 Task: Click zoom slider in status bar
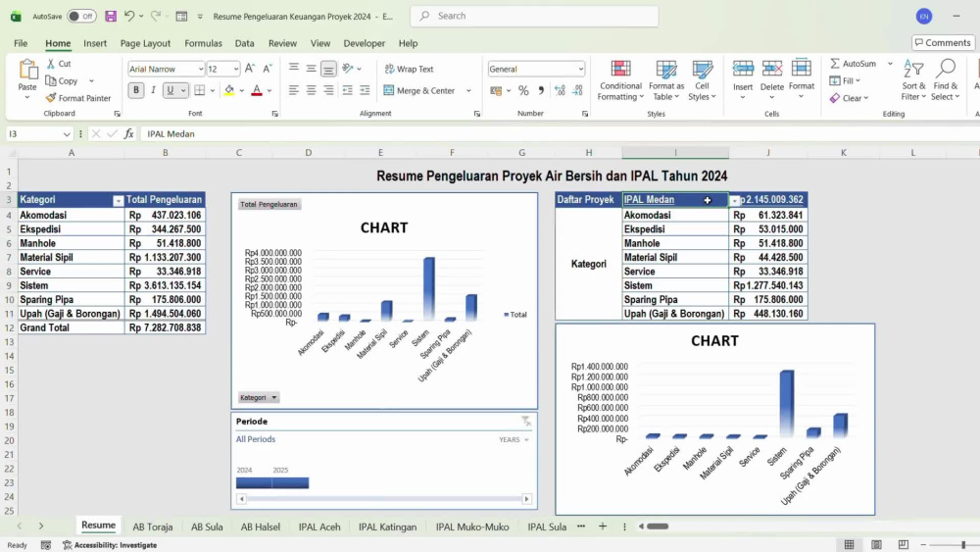(x=963, y=544)
